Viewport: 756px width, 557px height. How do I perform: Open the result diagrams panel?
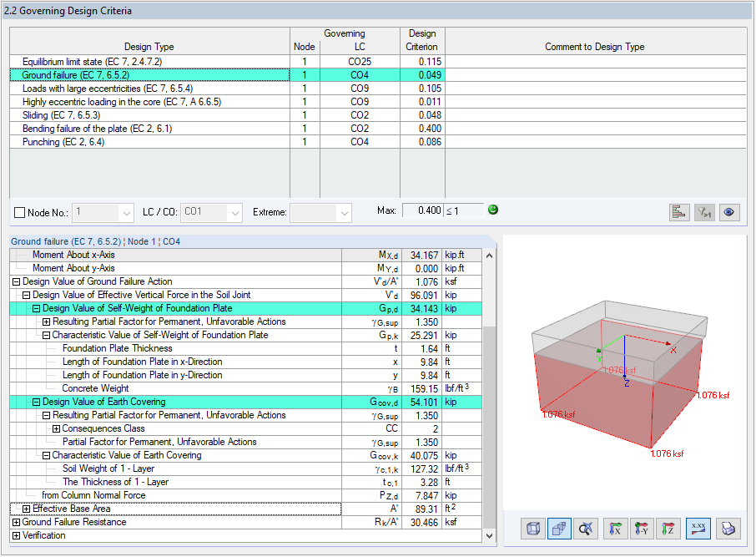point(678,212)
